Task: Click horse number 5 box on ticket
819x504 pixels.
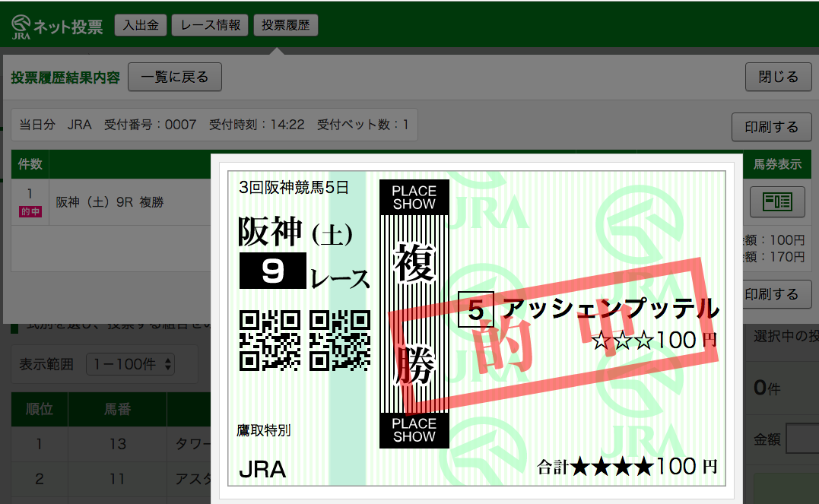Action: click(476, 309)
